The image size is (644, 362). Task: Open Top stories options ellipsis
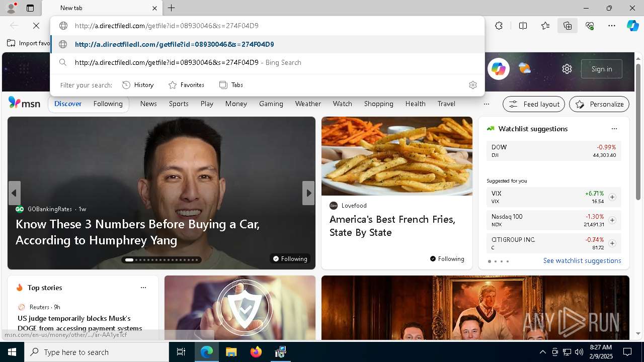pyautogui.click(x=143, y=288)
